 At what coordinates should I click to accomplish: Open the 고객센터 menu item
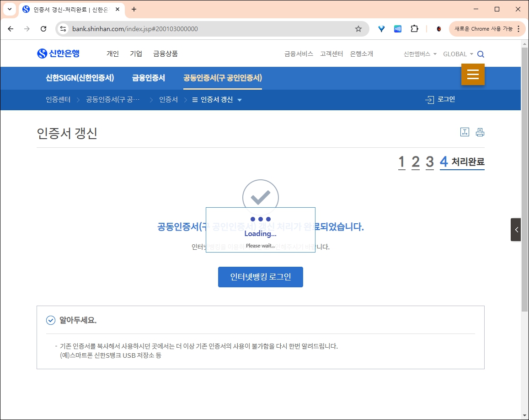[x=331, y=54]
